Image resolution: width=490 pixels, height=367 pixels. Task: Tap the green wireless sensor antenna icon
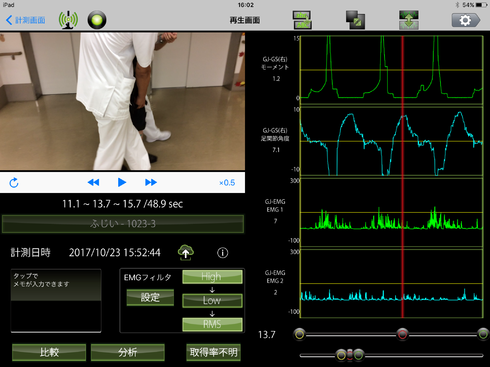click(x=68, y=20)
